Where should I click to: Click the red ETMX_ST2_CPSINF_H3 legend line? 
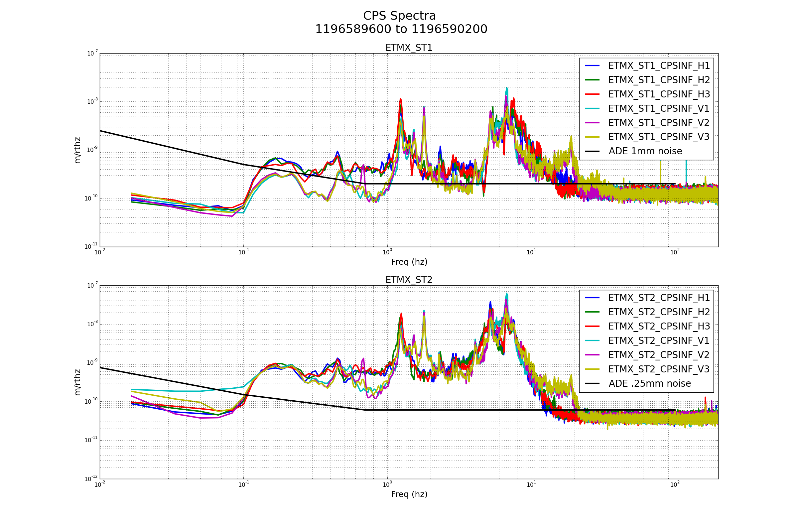coord(593,326)
